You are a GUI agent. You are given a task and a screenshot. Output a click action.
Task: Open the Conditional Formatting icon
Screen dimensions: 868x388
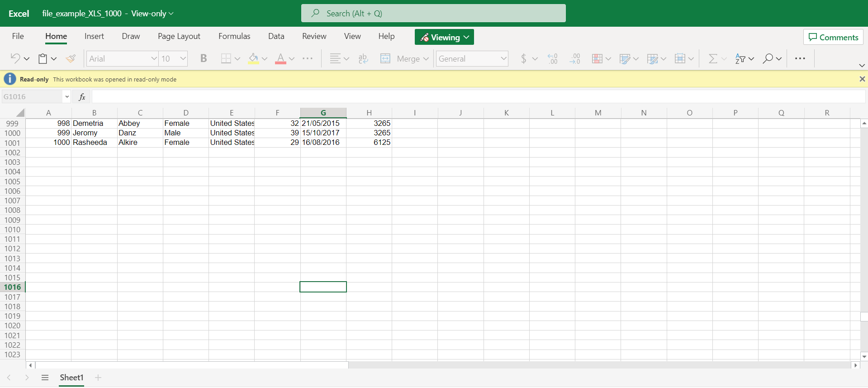tap(597, 58)
